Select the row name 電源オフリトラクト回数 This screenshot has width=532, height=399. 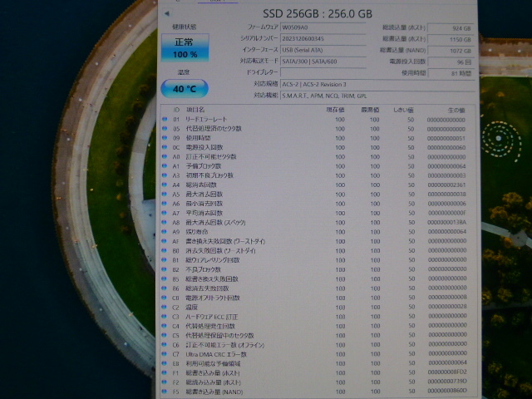(x=213, y=298)
